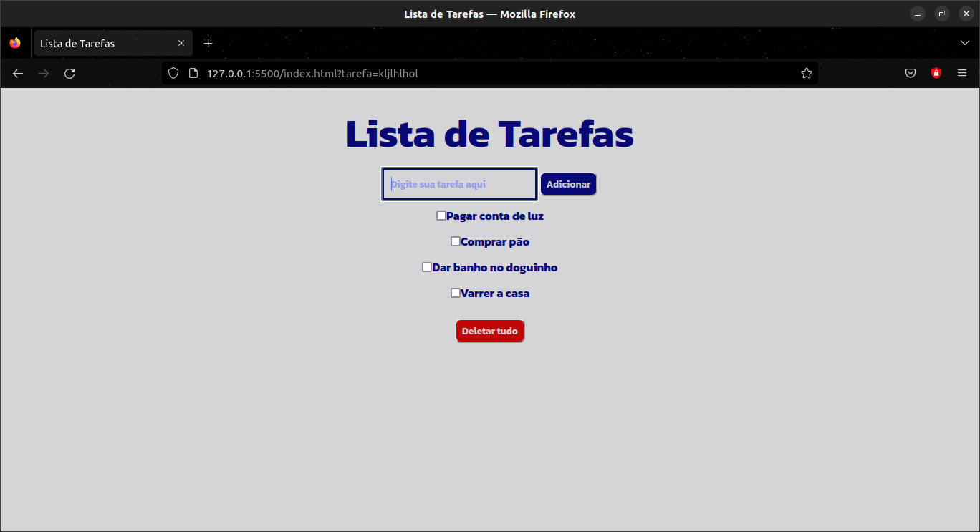Viewport: 980px width, 532px height.
Task: Click the save to Pocket icon
Action: point(910,73)
